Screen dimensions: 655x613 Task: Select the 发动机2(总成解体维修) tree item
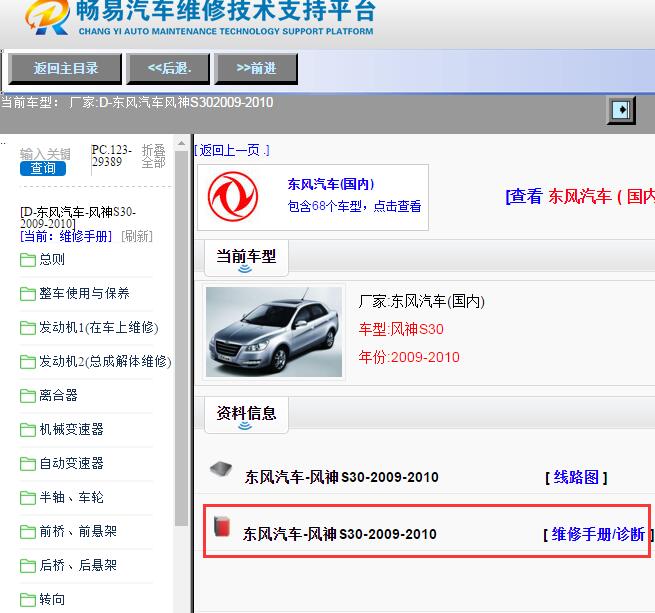click(105, 361)
